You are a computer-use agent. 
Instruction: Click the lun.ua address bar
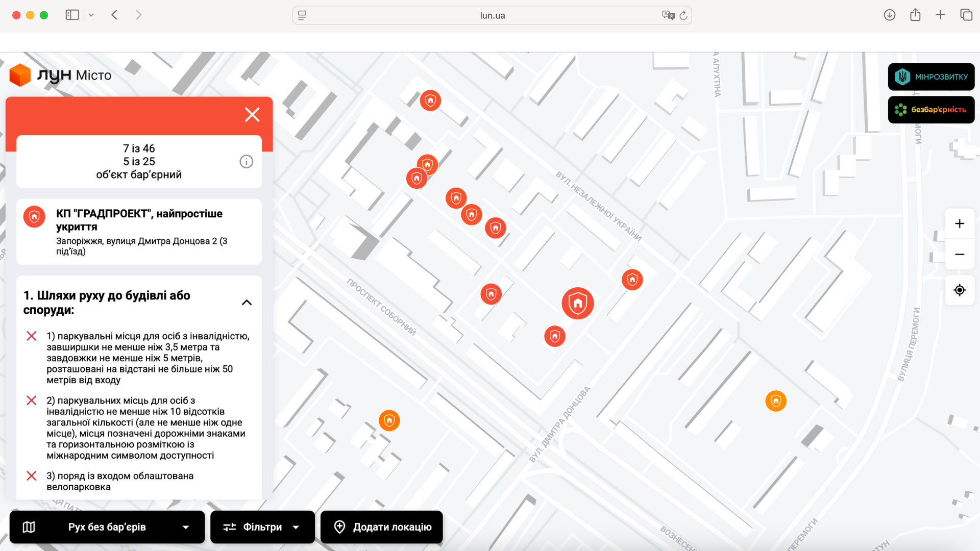tap(492, 15)
